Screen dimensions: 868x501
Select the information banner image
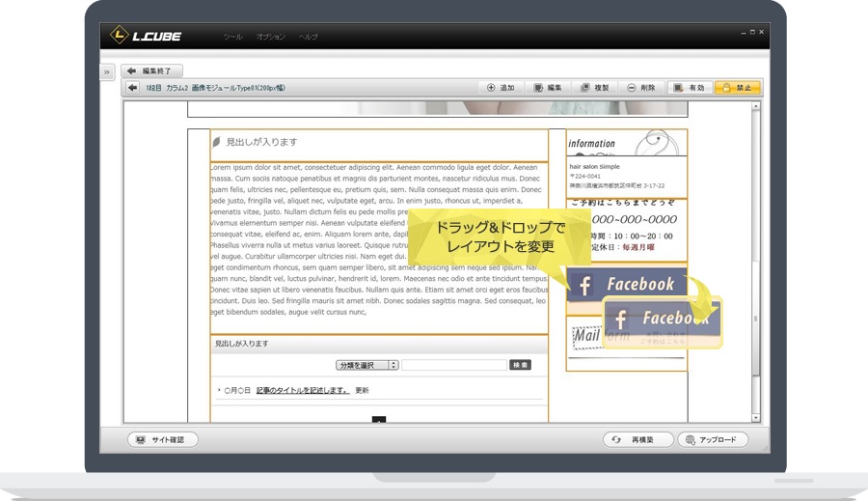coord(627,143)
